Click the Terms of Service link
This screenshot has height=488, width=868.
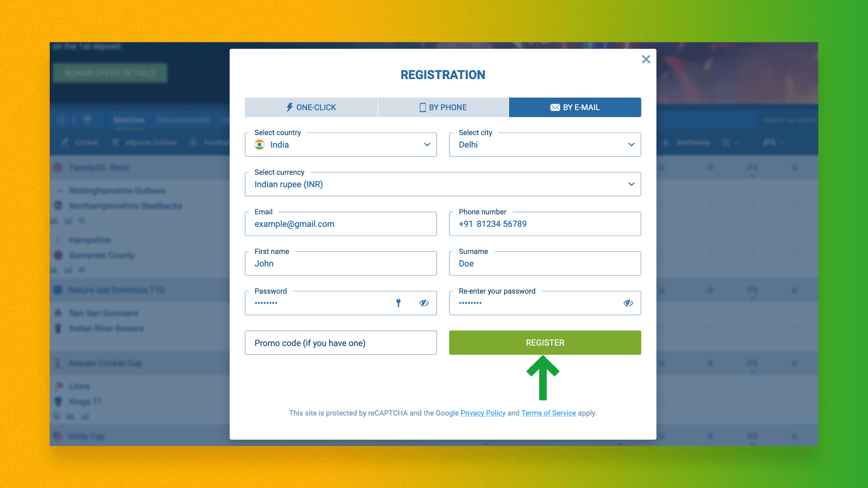(548, 413)
